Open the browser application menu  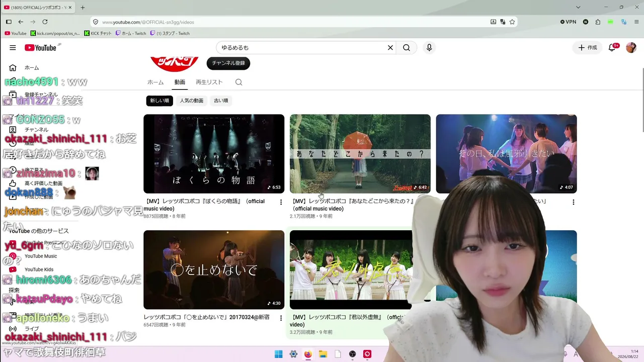[636, 22]
